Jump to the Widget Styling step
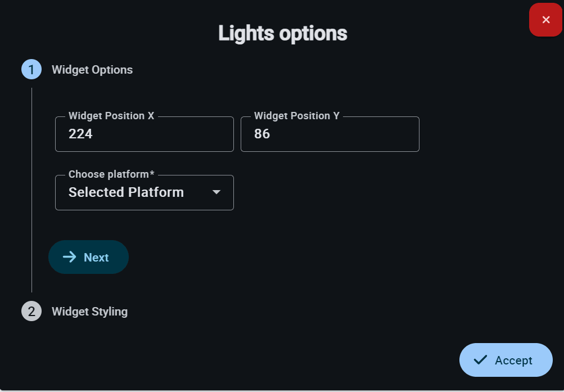564x392 pixels. (89, 311)
